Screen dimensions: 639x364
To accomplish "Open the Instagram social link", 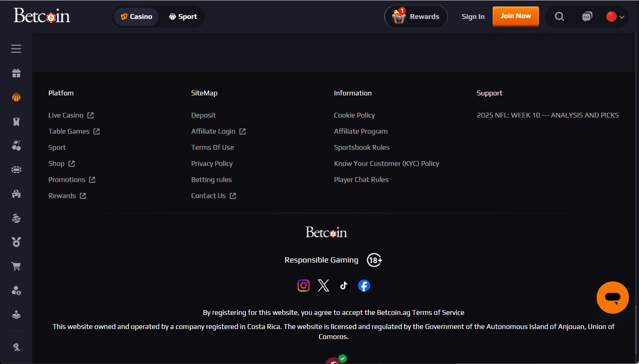I will click(x=304, y=285).
